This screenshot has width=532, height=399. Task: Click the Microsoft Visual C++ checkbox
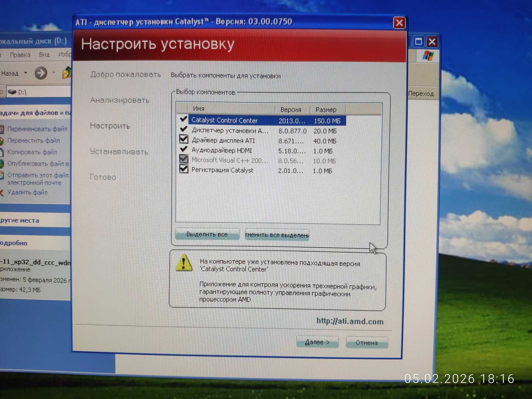pyautogui.click(x=184, y=159)
